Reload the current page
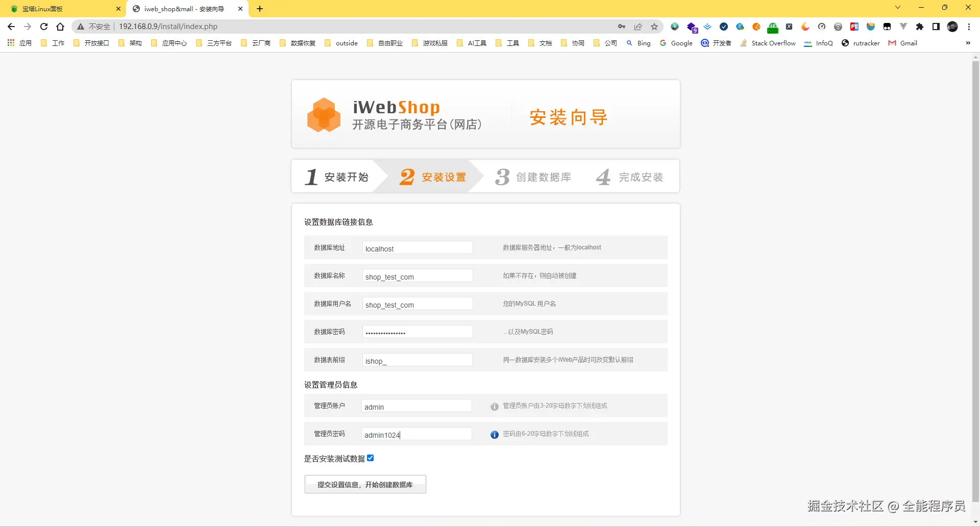 click(44, 27)
